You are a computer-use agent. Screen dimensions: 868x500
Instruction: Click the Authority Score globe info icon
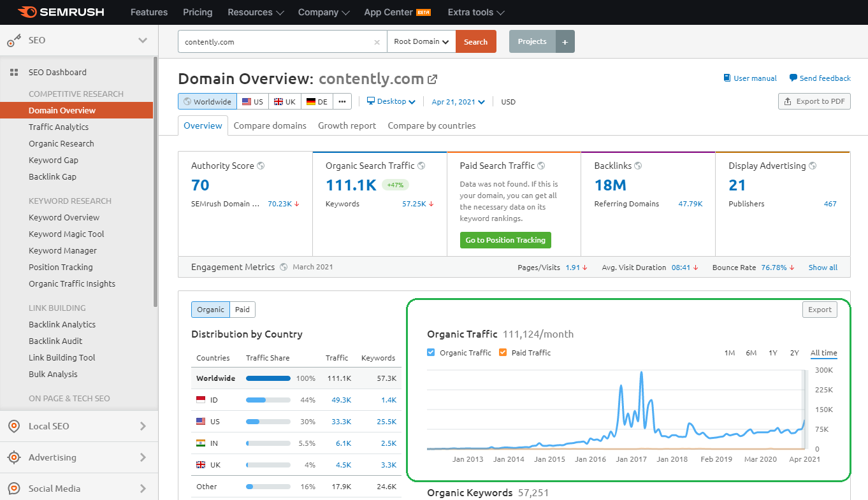coord(261,166)
